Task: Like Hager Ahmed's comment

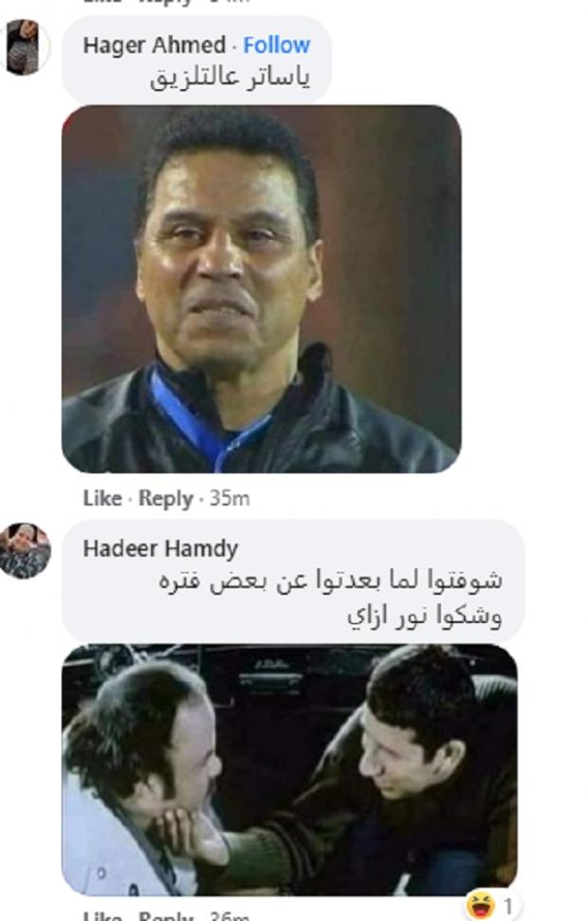Action: (x=102, y=498)
